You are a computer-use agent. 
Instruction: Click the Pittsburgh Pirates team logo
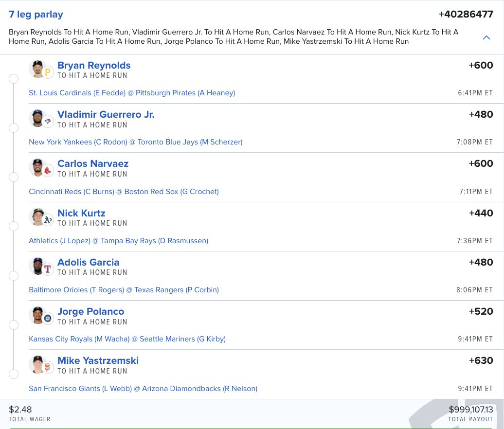pyautogui.click(x=48, y=73)
